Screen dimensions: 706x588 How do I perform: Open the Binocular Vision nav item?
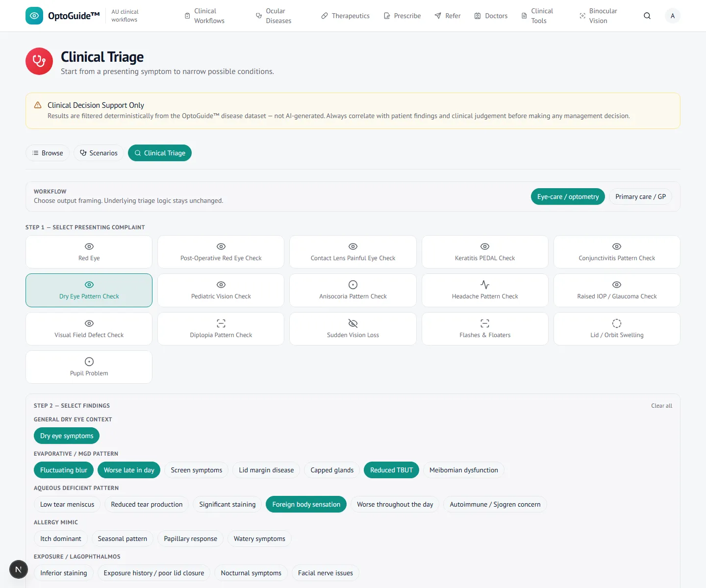pos(598,16)
